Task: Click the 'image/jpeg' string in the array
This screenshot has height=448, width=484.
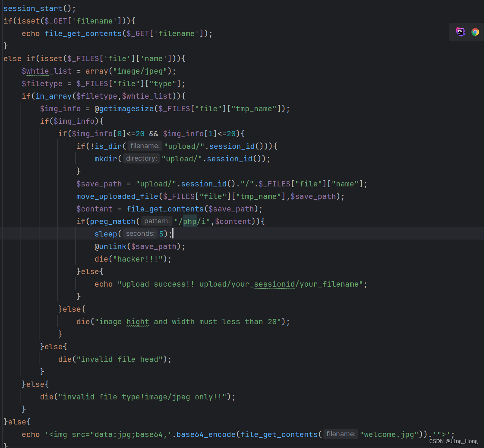Action: (x=140, y=71)
